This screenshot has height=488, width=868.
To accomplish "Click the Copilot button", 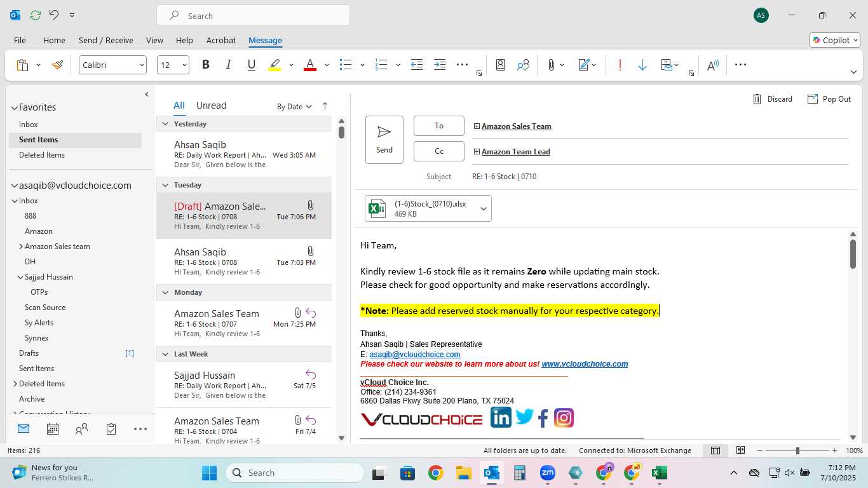I will point(834,40).
